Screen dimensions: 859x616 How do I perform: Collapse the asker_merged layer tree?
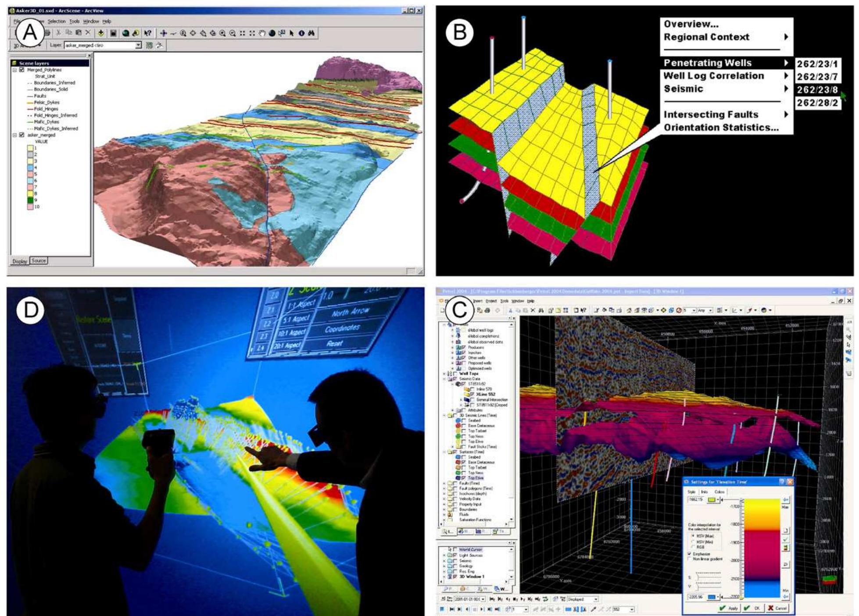[x=14, y=135]
